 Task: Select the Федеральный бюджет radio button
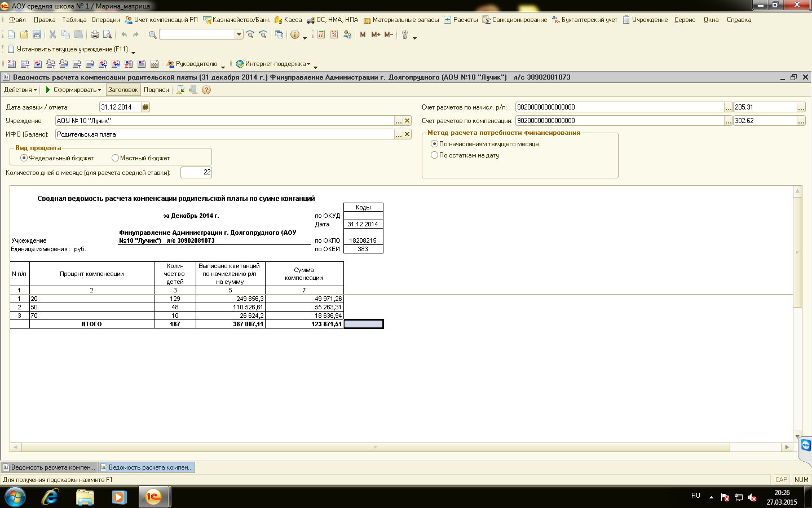coord(24,158)
